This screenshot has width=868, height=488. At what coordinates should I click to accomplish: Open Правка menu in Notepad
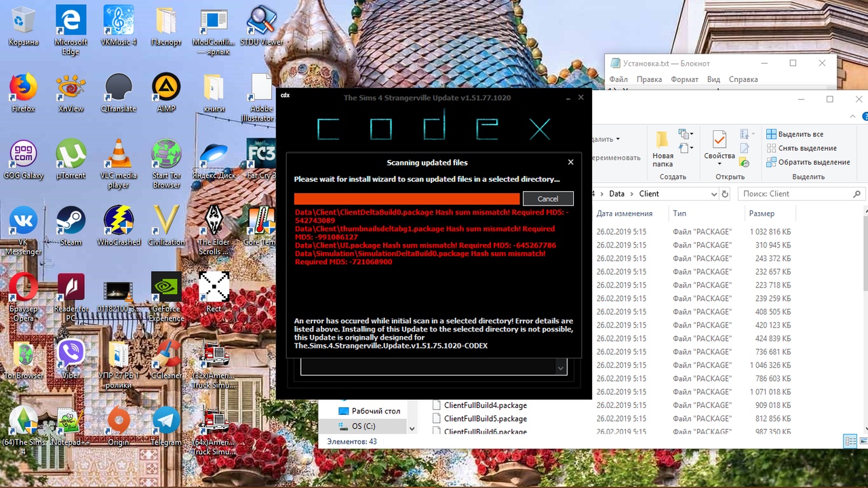pyautogui.click(x=649, y=79)
